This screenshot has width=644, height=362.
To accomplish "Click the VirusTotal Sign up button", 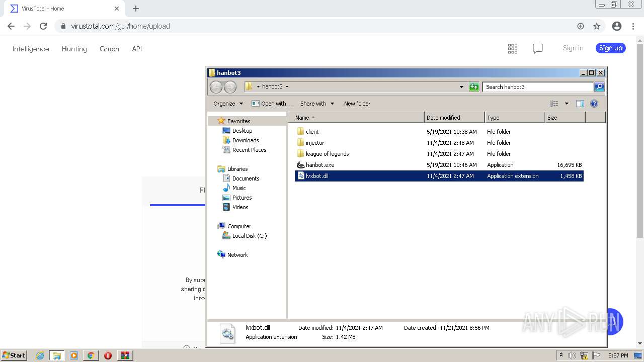I will click(x=611, y=48).
